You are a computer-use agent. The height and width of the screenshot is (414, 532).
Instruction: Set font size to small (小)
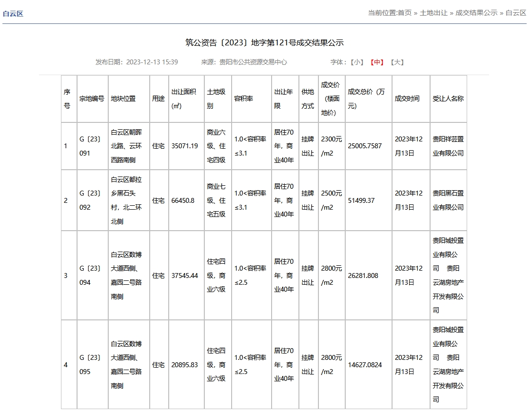point(358,62)
